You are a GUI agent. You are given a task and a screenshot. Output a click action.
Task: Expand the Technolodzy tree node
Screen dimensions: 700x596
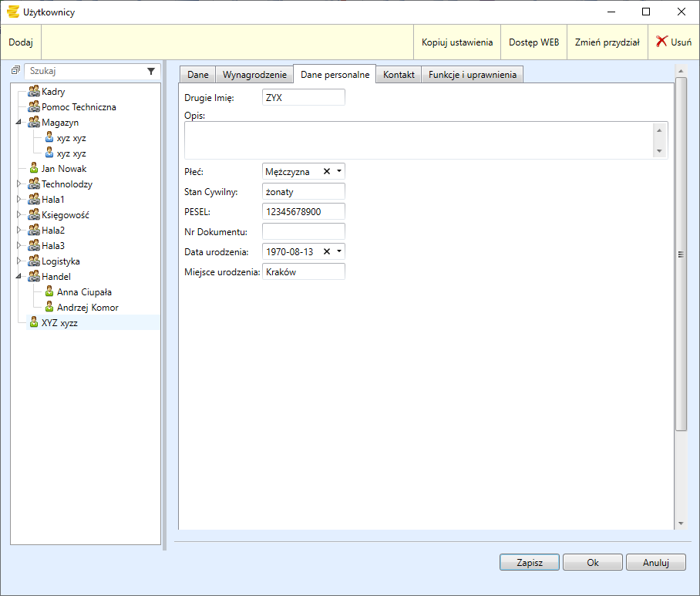tap(19, 184)
